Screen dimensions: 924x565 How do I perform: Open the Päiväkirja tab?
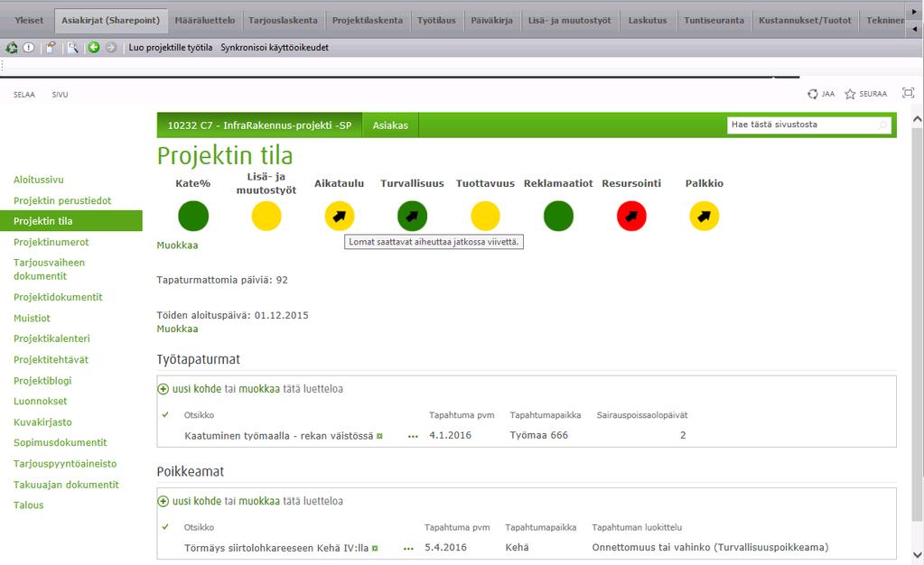[491, 21]
